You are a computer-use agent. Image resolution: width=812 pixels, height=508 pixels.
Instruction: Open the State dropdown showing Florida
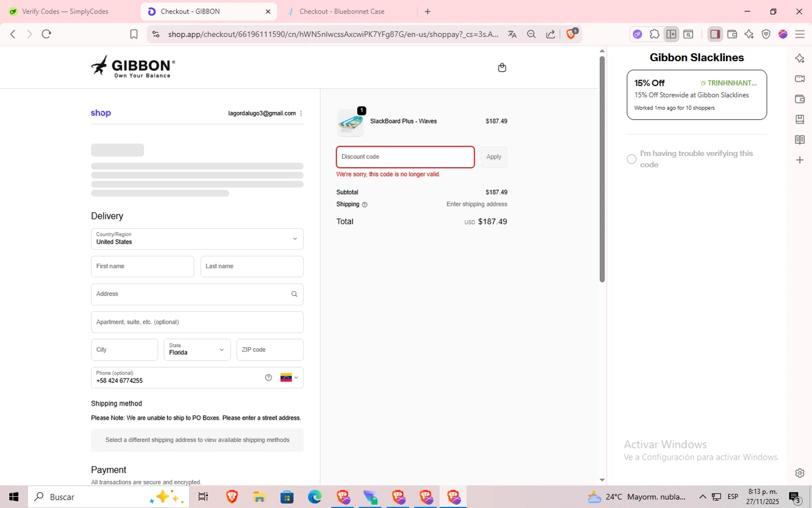[197, 350]
